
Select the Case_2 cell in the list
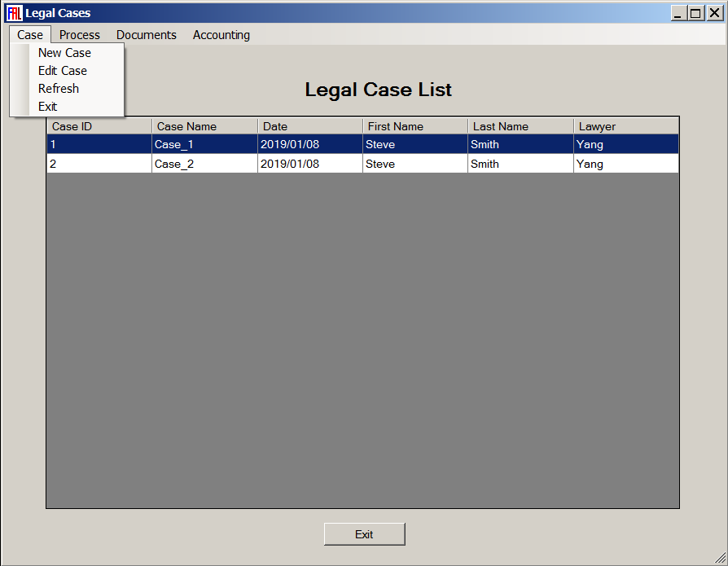coord(204,164)
